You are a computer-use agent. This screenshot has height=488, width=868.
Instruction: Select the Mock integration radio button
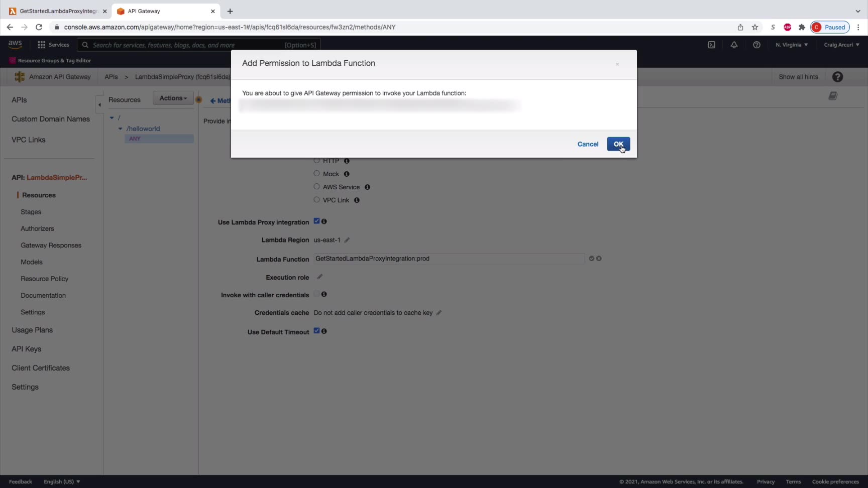tap(316, 174)
